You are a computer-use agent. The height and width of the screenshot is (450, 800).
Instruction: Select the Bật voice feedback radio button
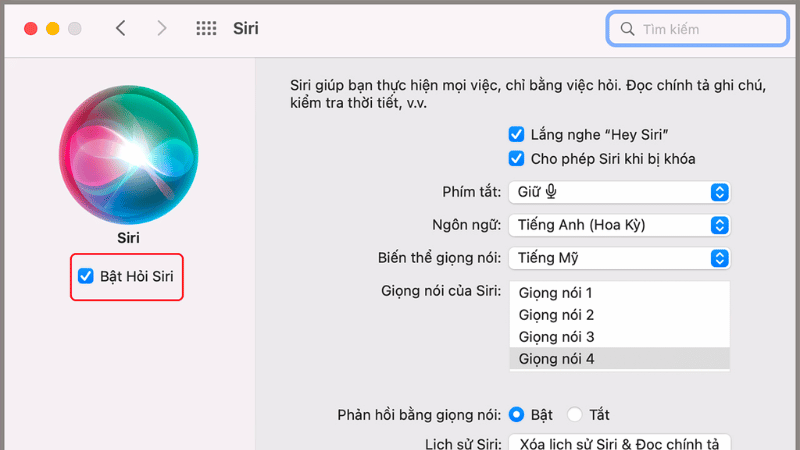click(517, 414)
